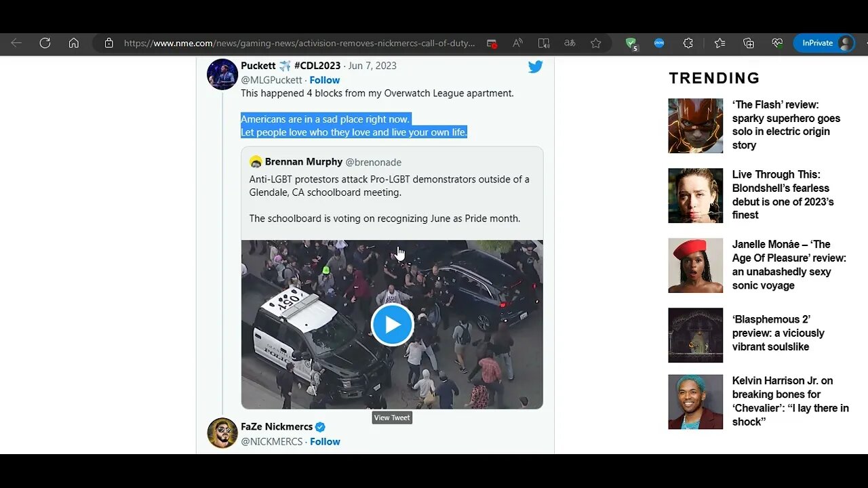Enter Immersive Reader view

pos(544,43)
